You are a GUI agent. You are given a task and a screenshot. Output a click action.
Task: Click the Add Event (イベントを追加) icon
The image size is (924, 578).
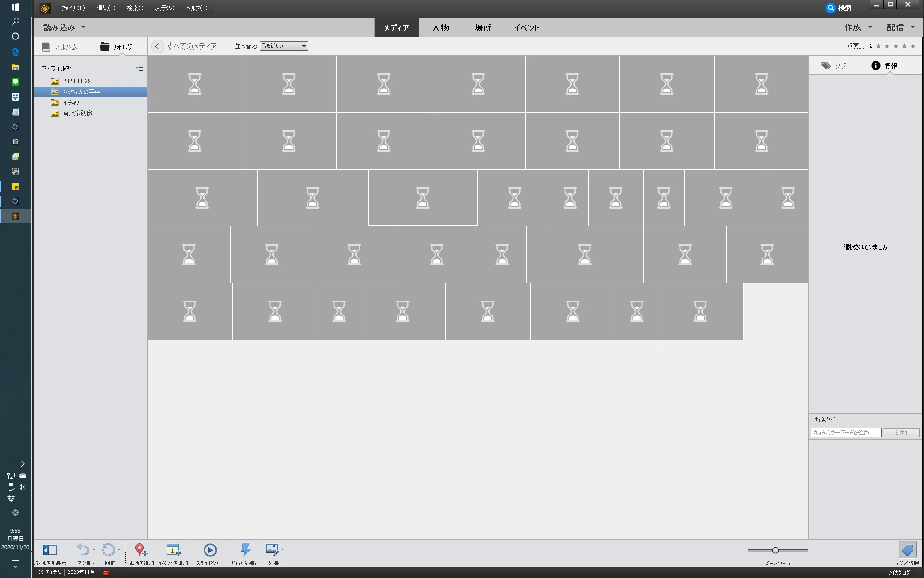pyautogui.click(x=173, y=550)
